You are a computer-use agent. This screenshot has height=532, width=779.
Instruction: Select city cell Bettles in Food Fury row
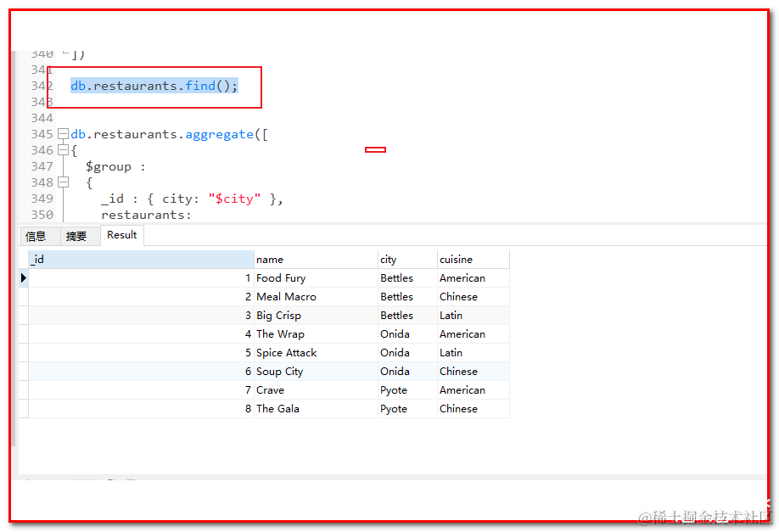coord(407,278)
